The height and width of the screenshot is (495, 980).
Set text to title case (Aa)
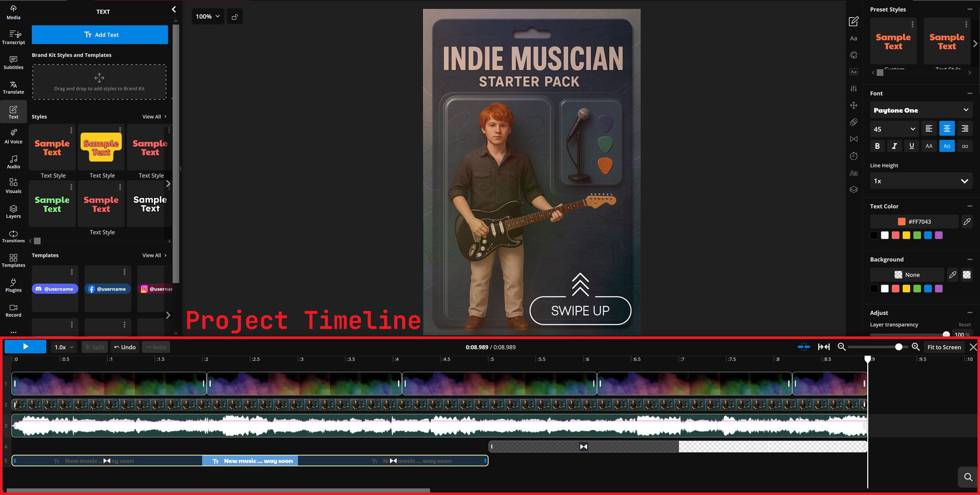[947, 146]
